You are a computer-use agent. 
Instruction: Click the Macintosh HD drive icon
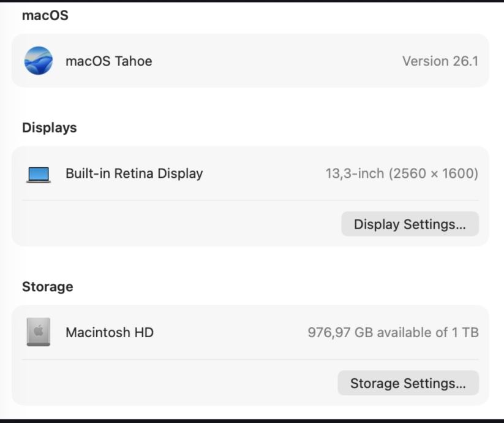coord(39,332)
